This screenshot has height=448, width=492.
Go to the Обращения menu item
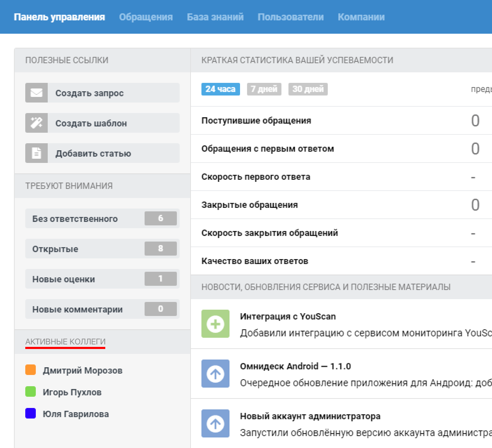coord(146,17)
